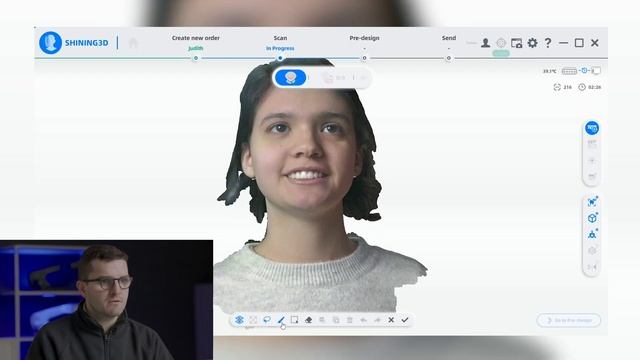640x360 pixels.
Task: Click the SHINING3D logo avatar
Action: pos(51,42)
